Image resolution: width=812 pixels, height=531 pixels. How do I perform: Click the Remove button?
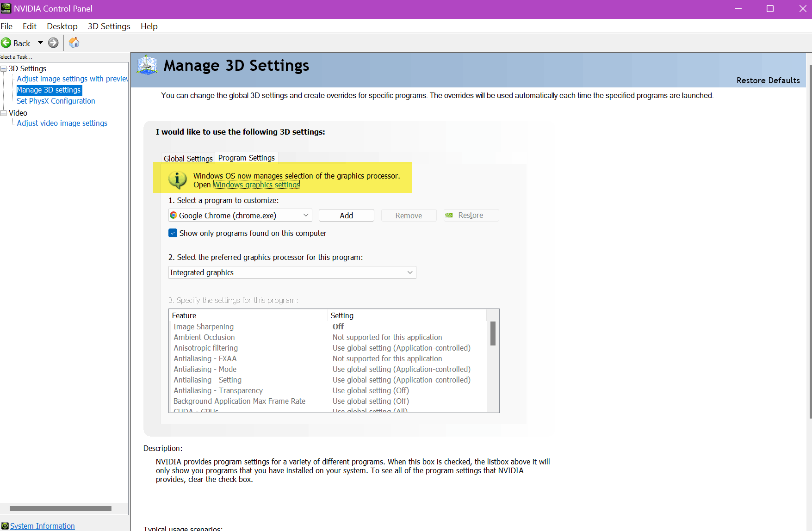pos(409,215)
